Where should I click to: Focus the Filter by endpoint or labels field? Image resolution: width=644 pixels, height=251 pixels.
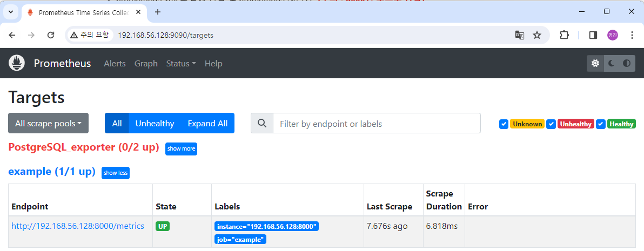[377, 123]
